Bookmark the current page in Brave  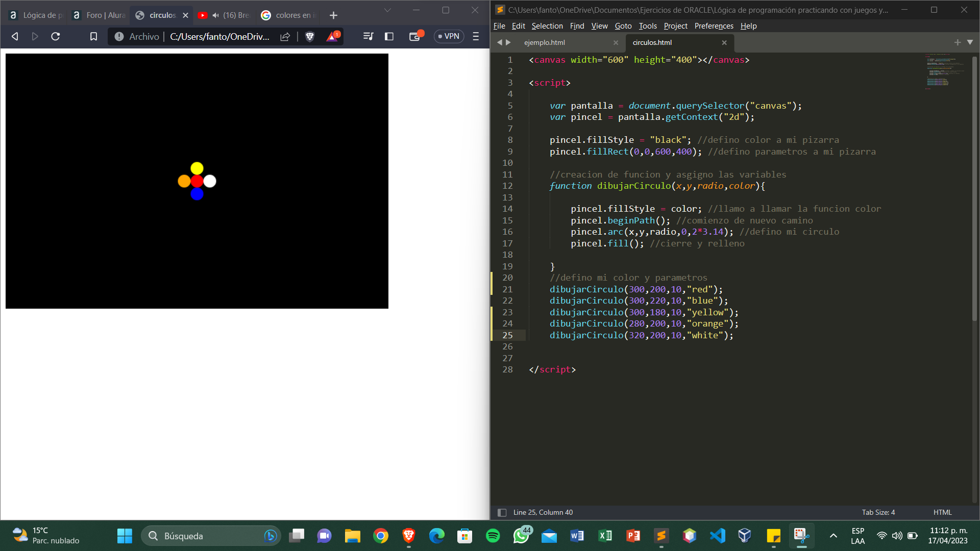click(x=93, y=36)
